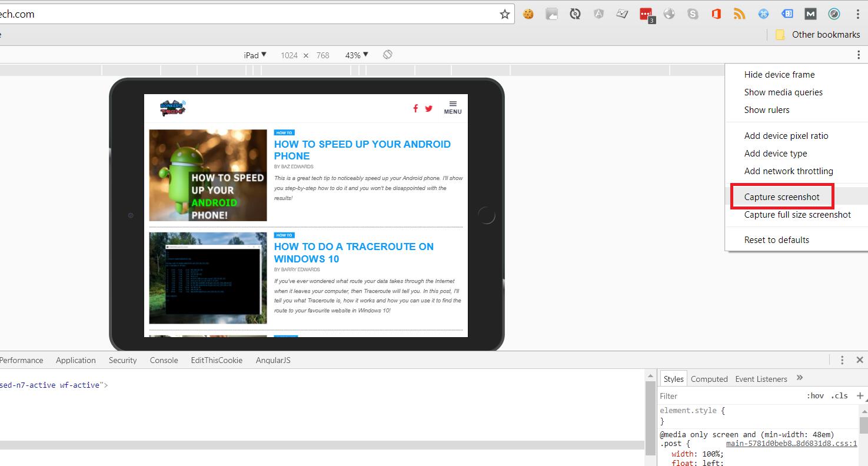Click the device toolbar three-dot options icon
Image resolution: width=868 pixels, height=466 pixels.
859,55
